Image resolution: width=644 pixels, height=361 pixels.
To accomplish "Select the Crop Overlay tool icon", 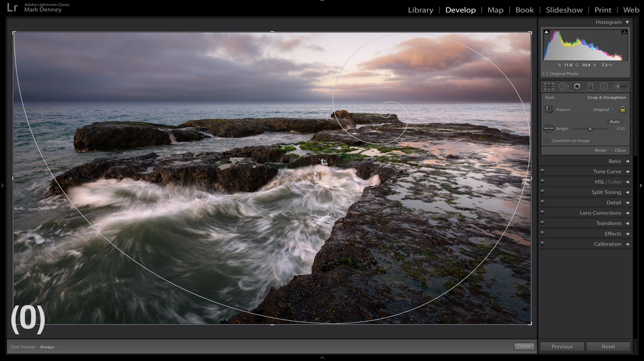I will pyautogui.click(x=549, y=86).
